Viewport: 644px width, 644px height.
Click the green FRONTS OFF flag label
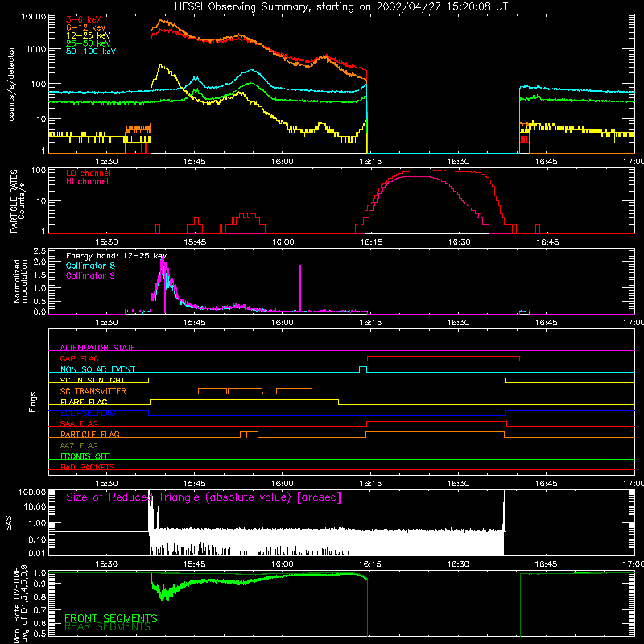85,456
